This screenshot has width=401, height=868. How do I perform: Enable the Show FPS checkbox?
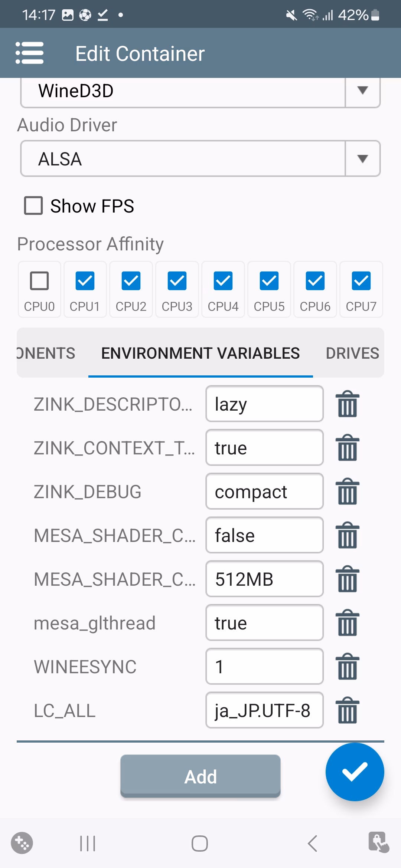33,206
